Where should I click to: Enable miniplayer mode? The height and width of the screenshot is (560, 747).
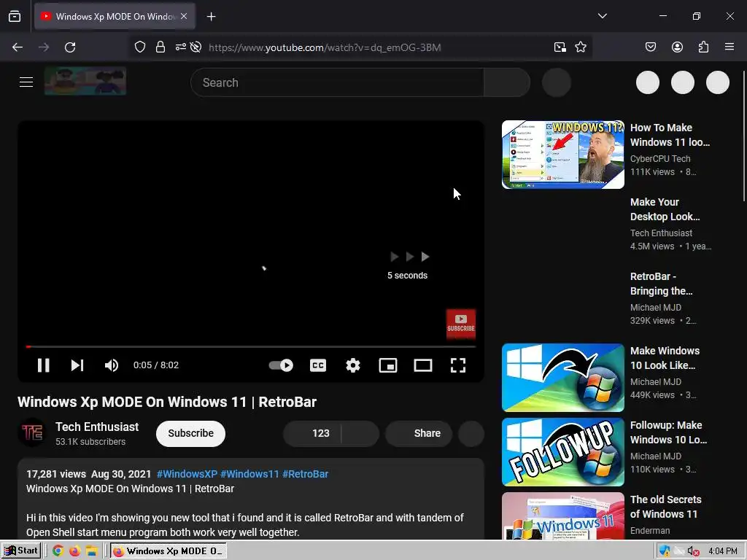click(388, 365)
